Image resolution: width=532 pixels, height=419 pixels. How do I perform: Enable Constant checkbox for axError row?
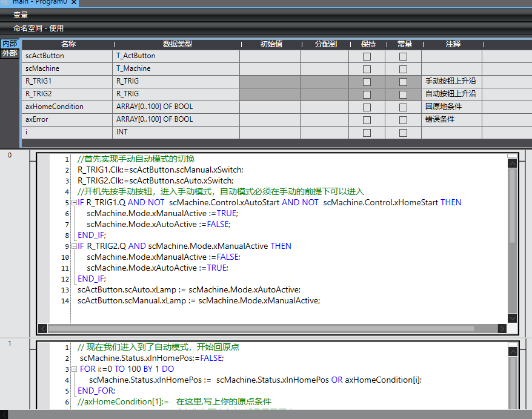pyautogui.click(x=403, y=120)
